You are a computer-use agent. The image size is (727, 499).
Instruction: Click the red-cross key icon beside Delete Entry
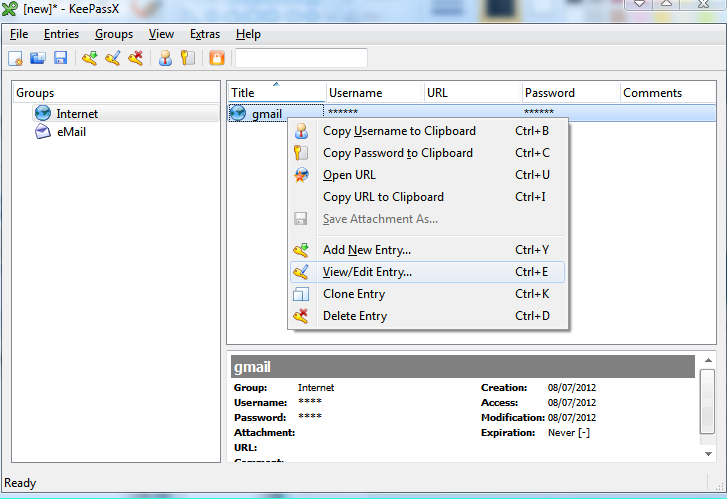(301, 316)
